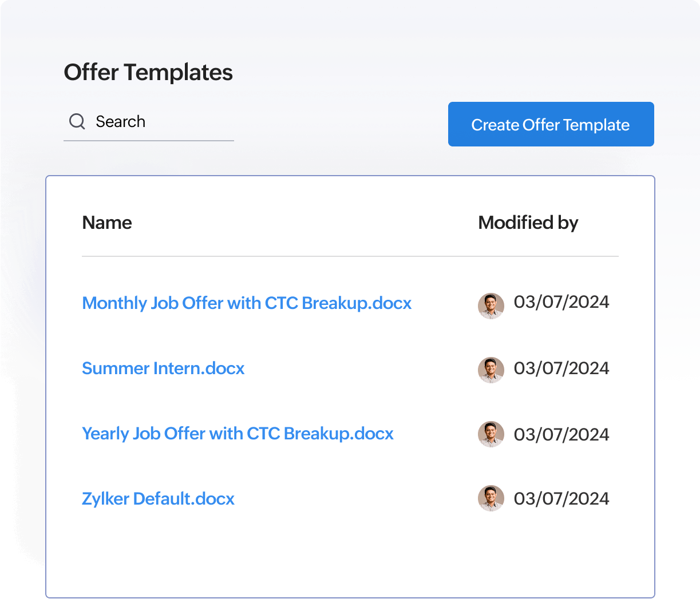Open Monthly Job Offer with CTC Breakup.docx
This screenshot has width=700, height=599.
coord(247,303)
